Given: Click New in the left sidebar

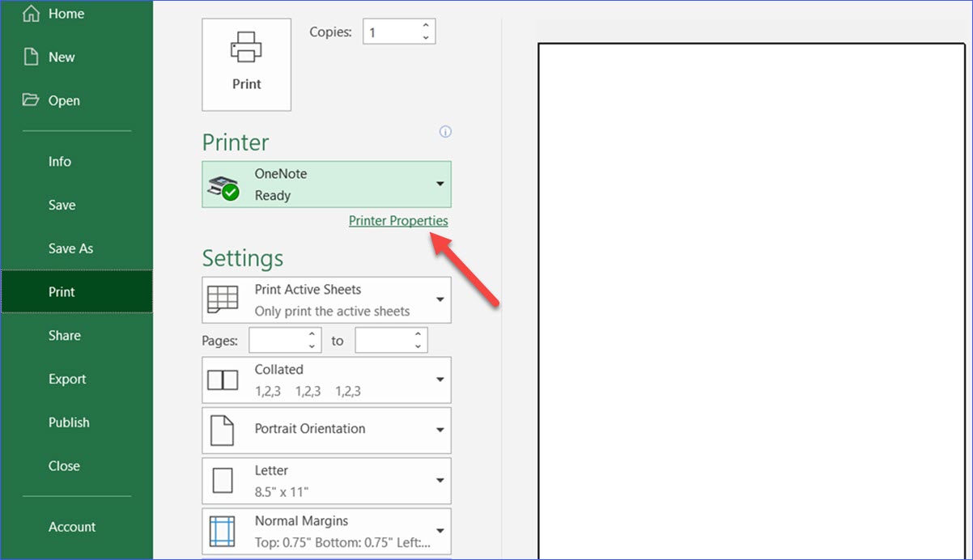Looking at the screenshot, I should point(62,57).
